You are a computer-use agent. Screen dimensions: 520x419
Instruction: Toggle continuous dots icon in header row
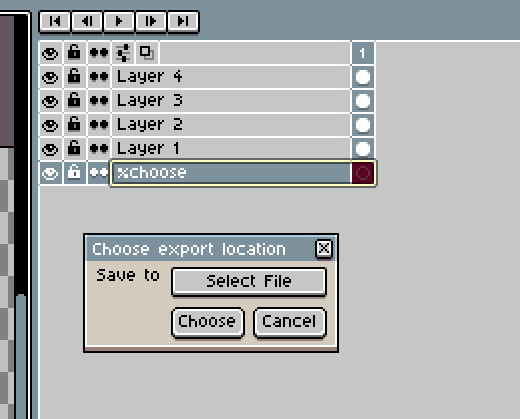(99, 53)
